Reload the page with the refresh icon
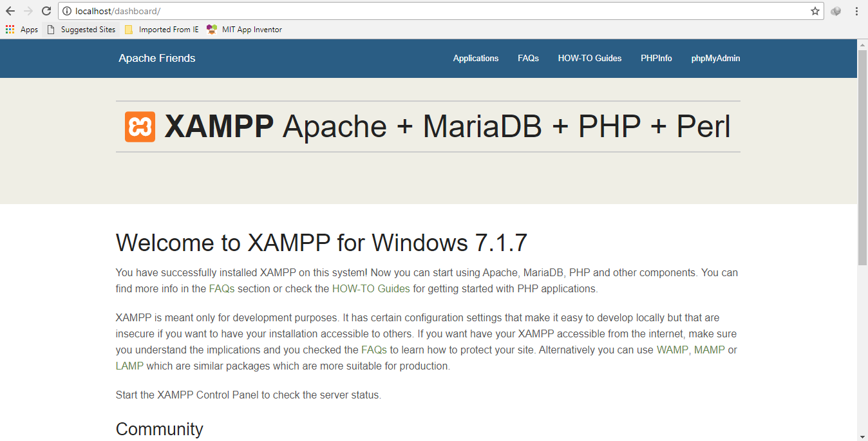 (x=46, y=11)
